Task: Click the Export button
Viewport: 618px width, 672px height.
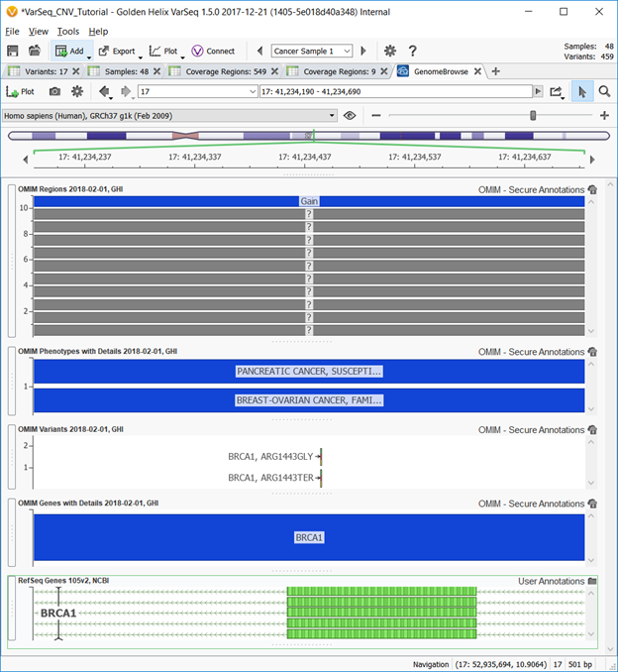Action: point(117,51)
